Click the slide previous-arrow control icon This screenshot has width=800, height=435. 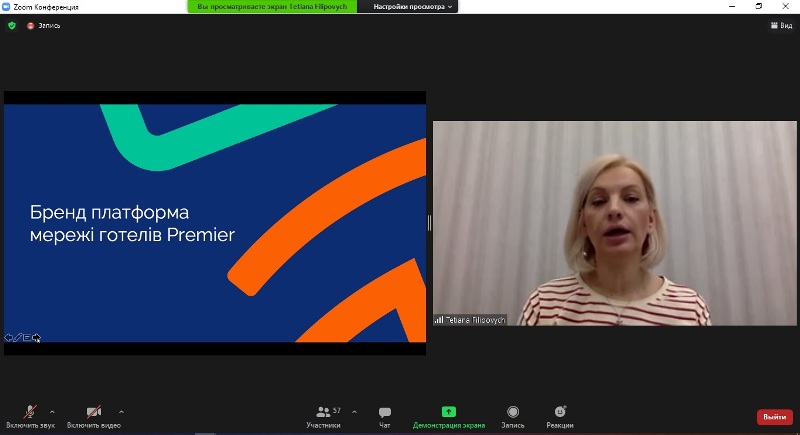point(8,338)
